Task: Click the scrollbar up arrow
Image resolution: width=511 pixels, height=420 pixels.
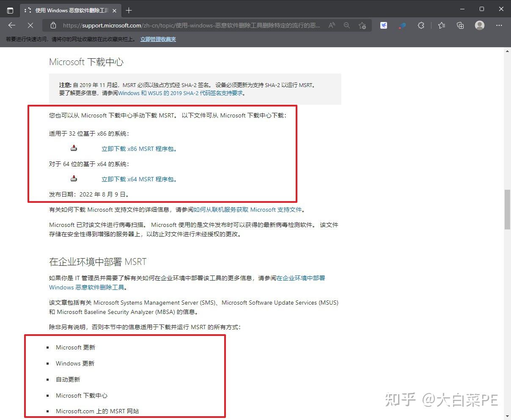Action: (507, 51)
